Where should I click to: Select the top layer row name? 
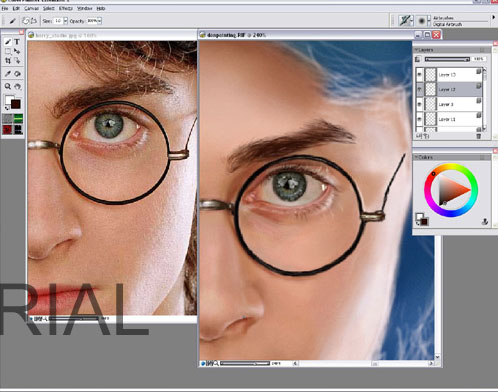[x=447, y=75]
